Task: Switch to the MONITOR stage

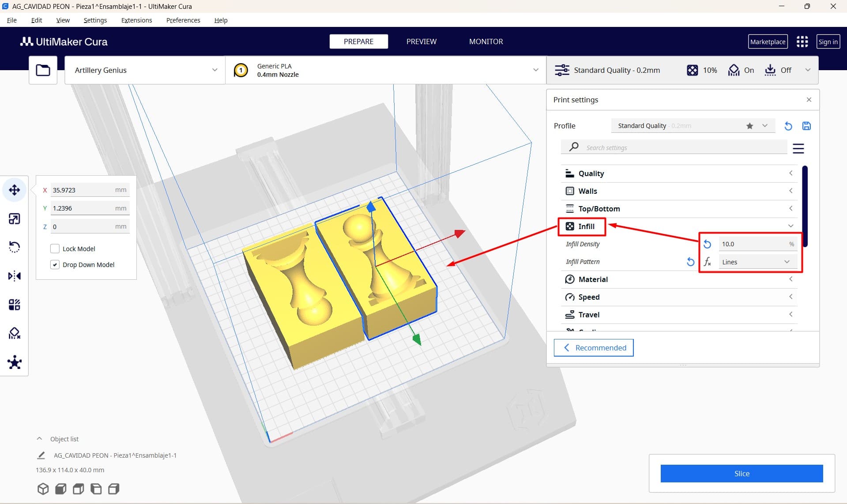Action: tap(486, 41)
